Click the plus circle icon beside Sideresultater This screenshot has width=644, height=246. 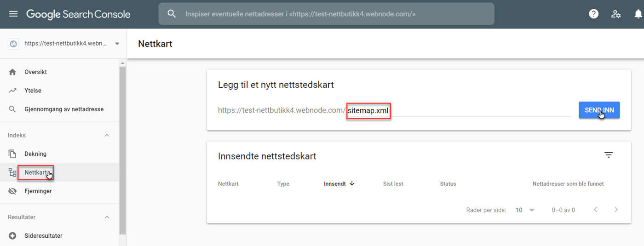pos(12,236)
